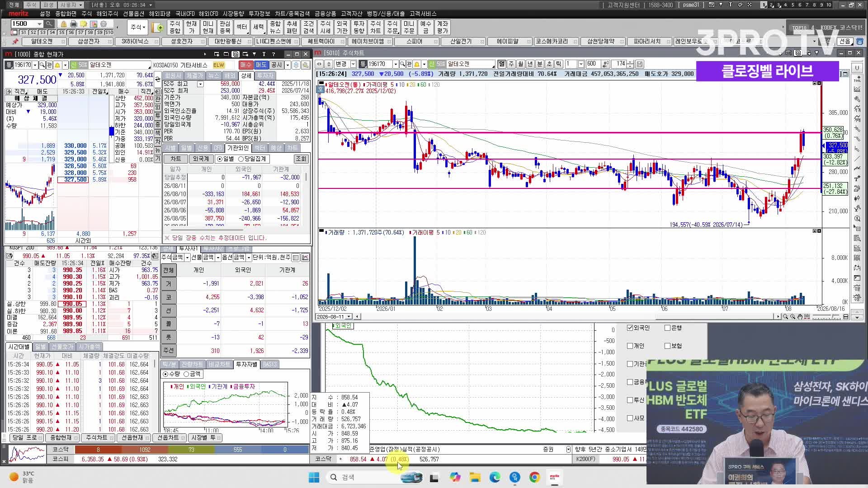Click the lock icon in top toolbar
The image size is (868, 488).
coord(63,24)
